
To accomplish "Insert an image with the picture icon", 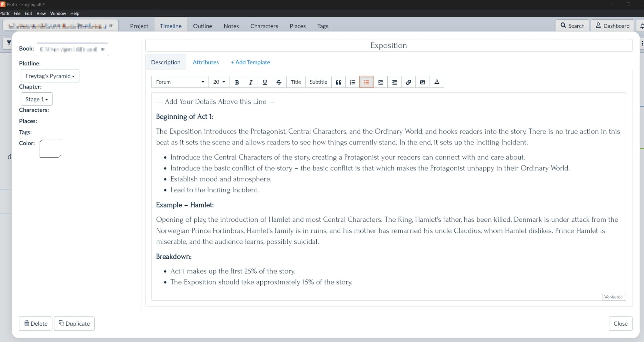I will [423, 82].
